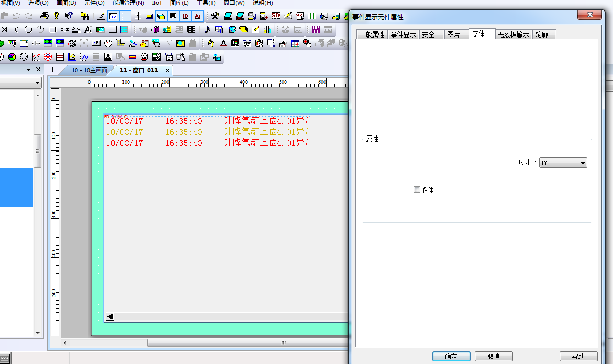
Task: Enable the 斜体 italic checkbox
Action: [417, 190]
